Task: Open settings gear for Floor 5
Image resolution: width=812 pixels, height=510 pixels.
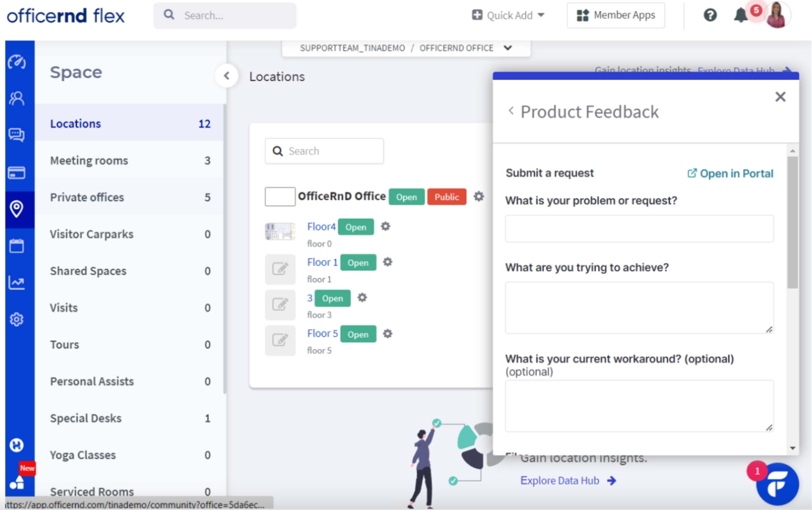Action: point(388,334)
